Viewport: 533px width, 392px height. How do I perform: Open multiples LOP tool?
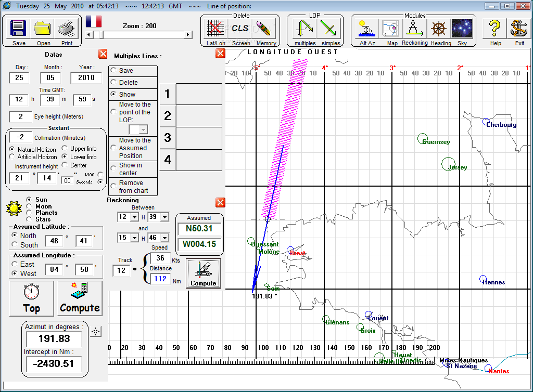point(305,28)
